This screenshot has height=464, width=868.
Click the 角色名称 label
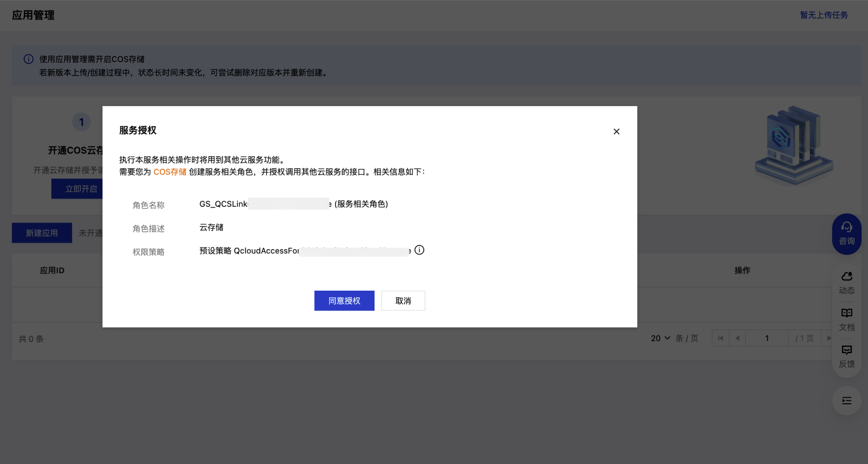click(149, 205)
